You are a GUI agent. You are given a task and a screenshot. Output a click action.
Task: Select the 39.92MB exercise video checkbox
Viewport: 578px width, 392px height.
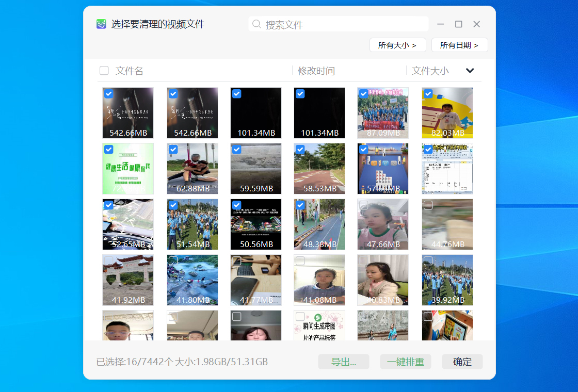coord(428,261)
